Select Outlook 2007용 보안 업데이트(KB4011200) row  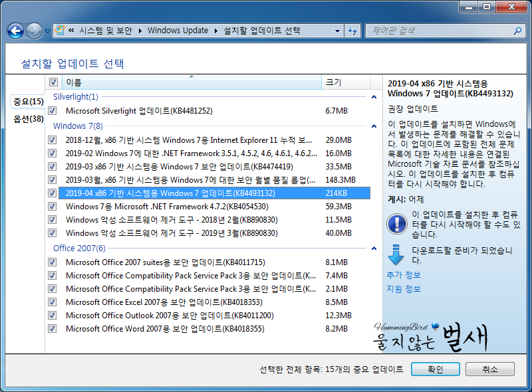tap(214, 316)
